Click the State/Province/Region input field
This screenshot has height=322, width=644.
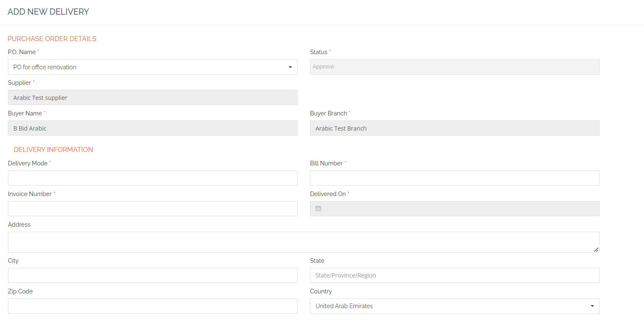[x=454, y=275]
